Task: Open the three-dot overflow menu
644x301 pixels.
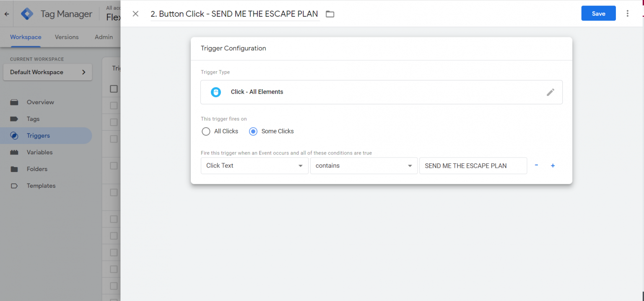Action: (x=628, y=13)
